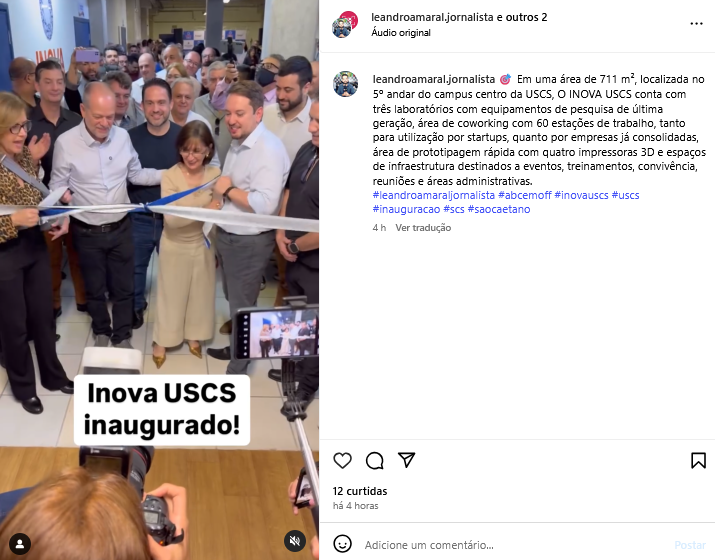This screenshot has width=715, height=560.
Task: Open hashtag #saocaetano
Action: click(x=499, y=209)
